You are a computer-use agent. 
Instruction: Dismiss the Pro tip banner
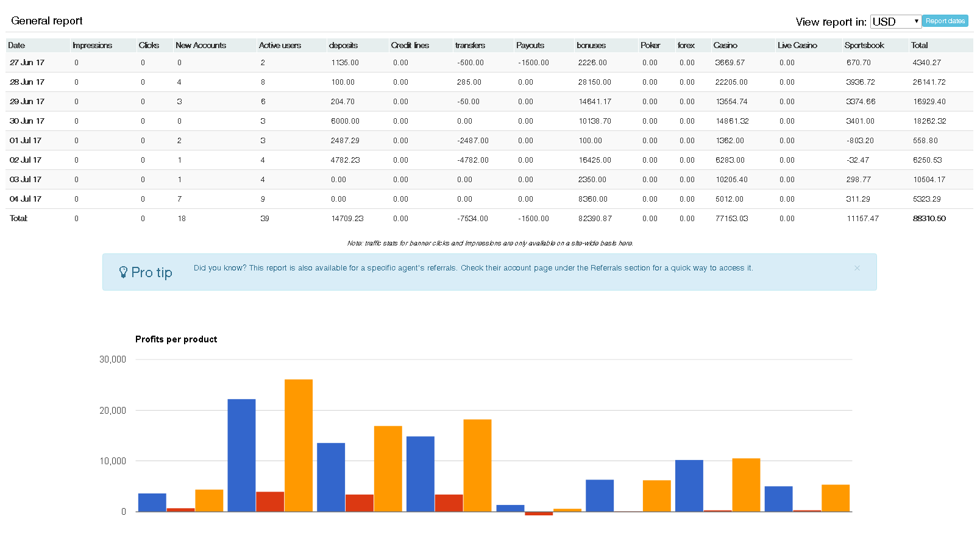click(857, 268)
